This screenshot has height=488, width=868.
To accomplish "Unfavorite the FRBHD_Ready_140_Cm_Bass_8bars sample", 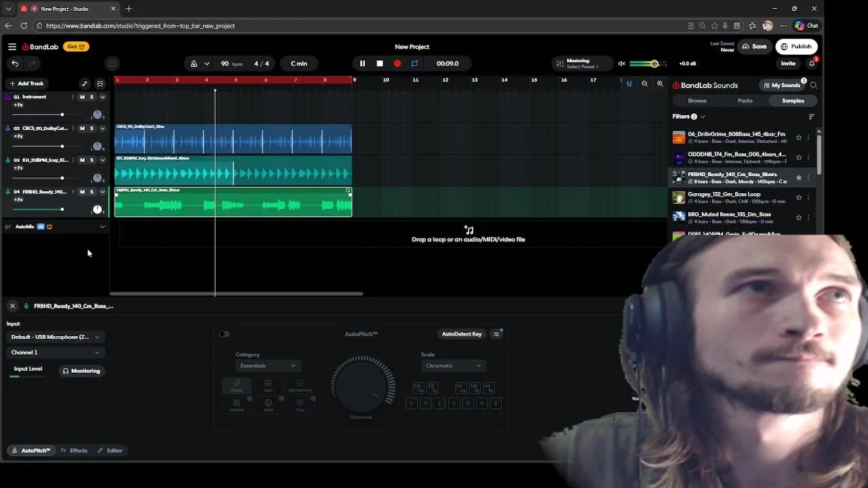I will click(x=799, y=178).
